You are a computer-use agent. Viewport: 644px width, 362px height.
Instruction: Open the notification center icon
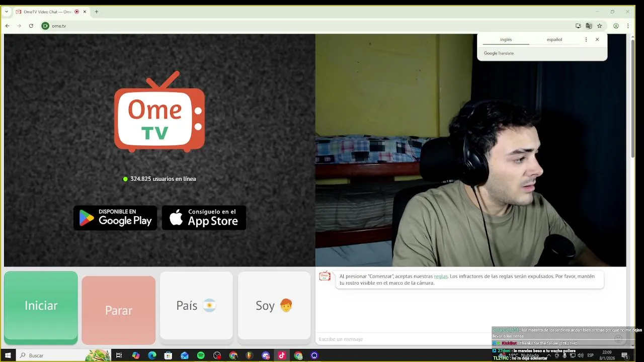pos(625,355)
